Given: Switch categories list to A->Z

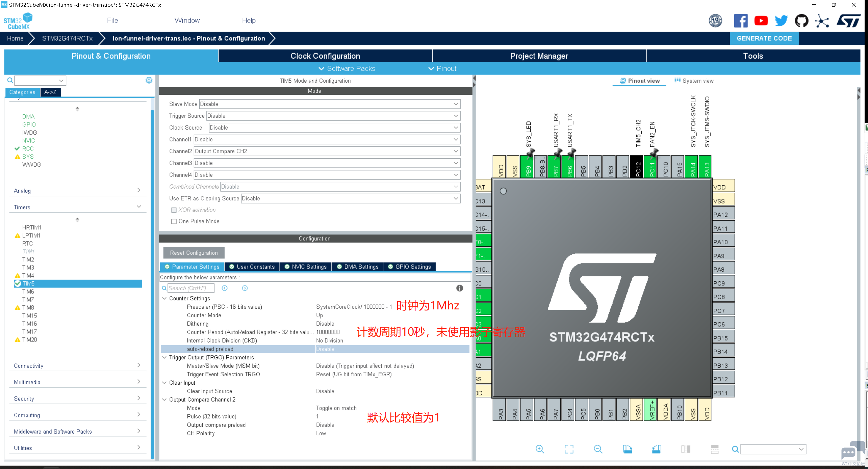Looking at the screenshot, I should click(50, 92).
